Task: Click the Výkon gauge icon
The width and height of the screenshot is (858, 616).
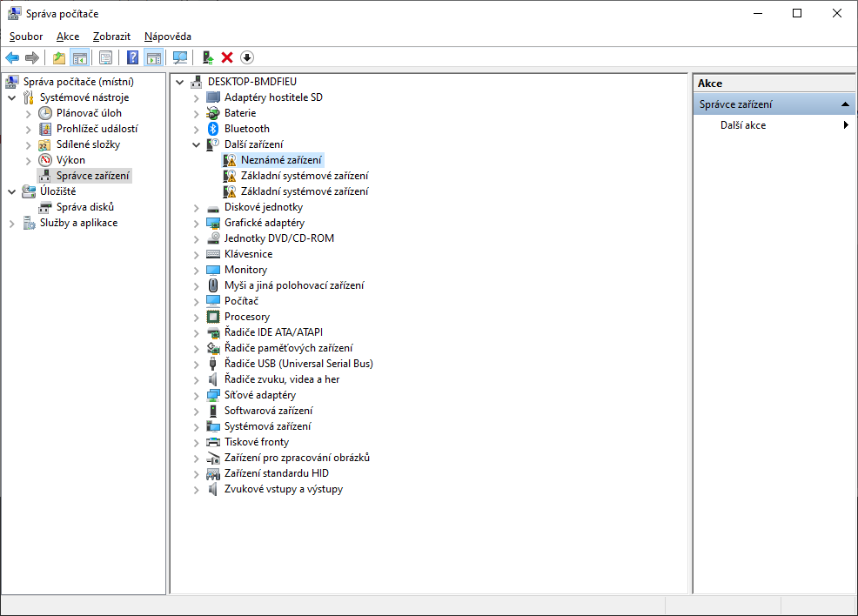Action: tap(45, 160)
